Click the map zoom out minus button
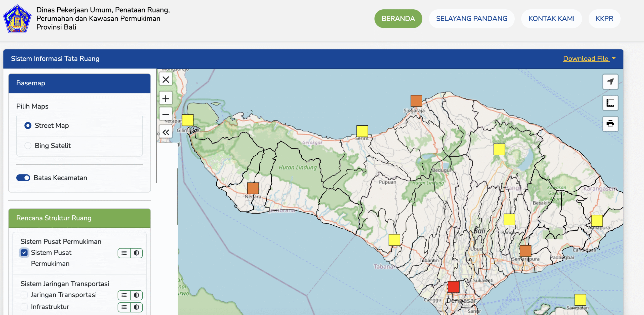The image size is (644, 315). pos(166,115)
